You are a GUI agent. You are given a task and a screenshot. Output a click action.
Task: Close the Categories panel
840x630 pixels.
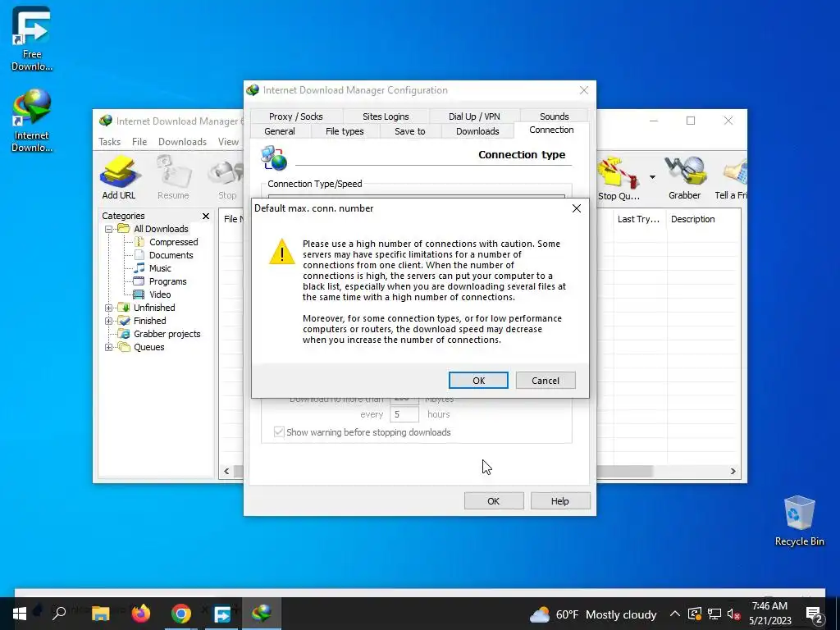click(x=206, y=216)
